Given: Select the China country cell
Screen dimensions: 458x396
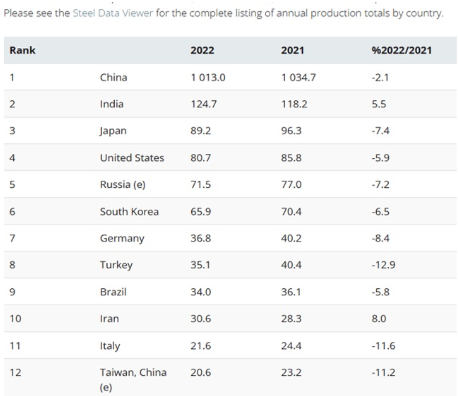Looking at the screenshot, I should [113, 77].
